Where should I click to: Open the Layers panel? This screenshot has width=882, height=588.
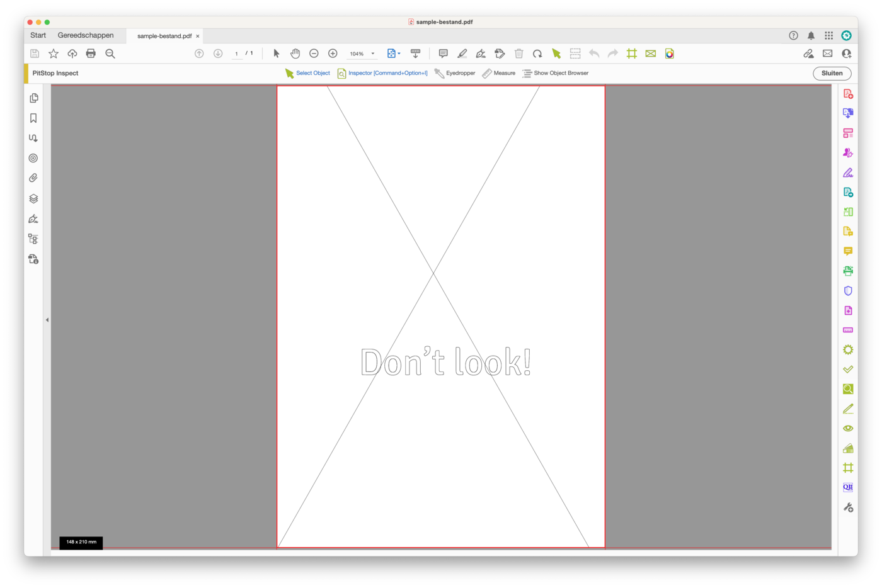coord(33,199)
